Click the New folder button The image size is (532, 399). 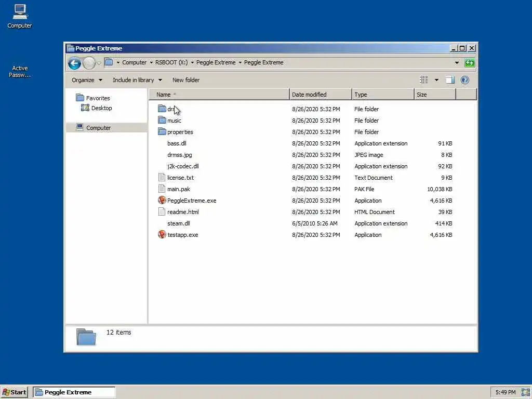186,80
